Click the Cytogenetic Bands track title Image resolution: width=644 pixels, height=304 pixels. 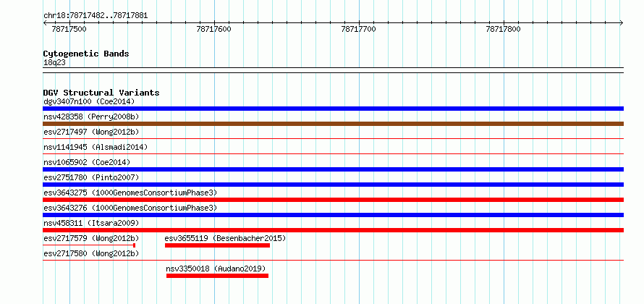click(86, 54)
